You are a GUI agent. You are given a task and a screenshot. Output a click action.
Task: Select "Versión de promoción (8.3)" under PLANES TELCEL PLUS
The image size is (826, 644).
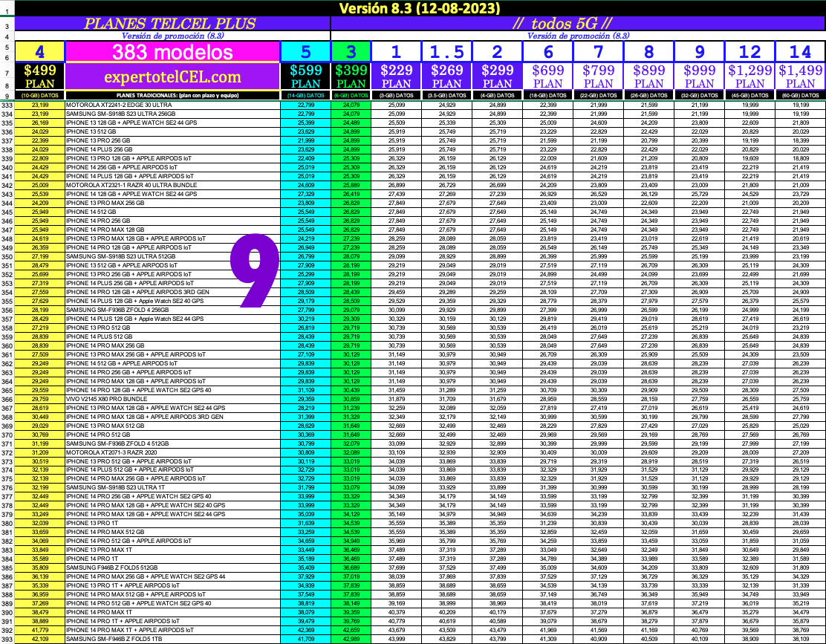click(x=172, y=36)
